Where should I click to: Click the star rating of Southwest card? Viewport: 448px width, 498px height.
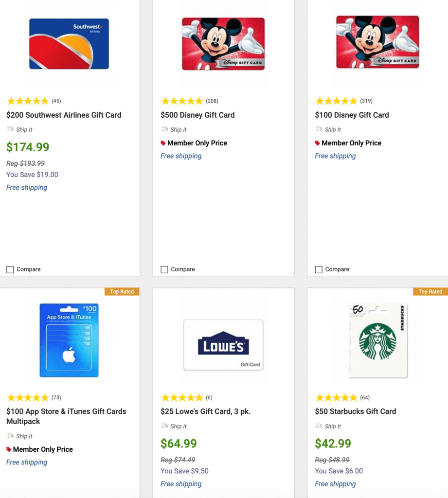tap(28, 101)
